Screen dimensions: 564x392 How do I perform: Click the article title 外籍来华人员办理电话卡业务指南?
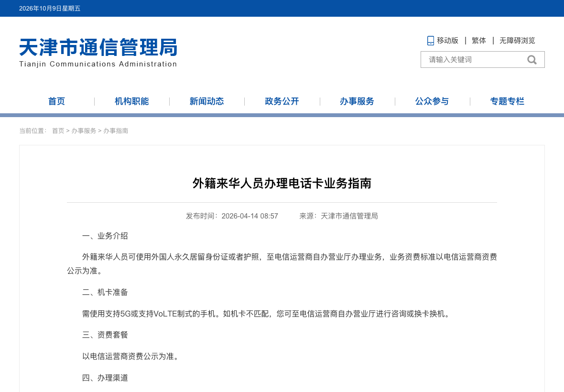pyautogui.click(x=282, y=184)
